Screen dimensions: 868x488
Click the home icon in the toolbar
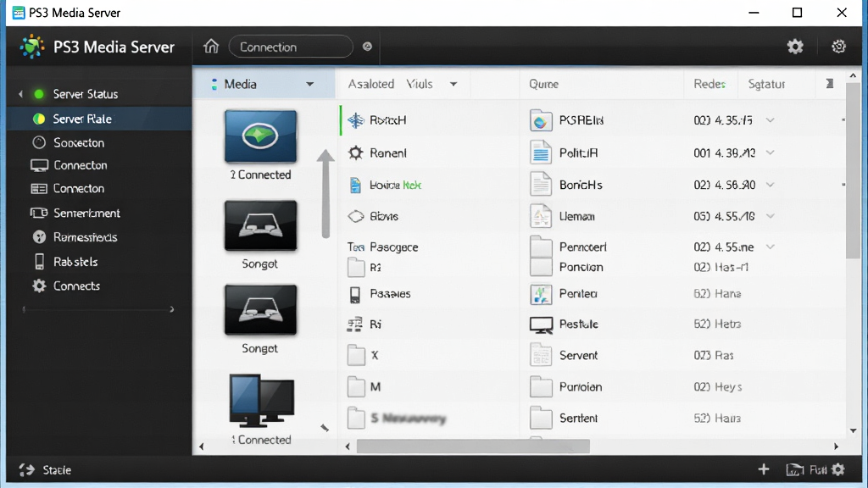(211, 46)
